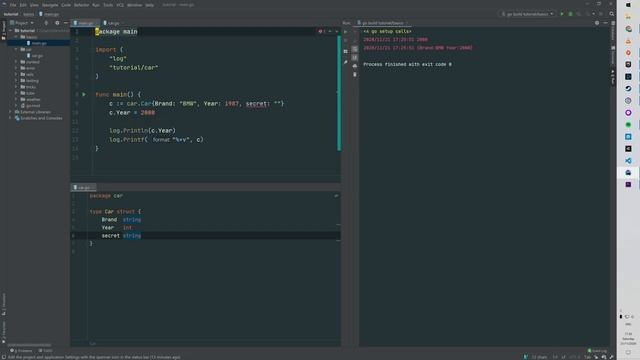
Task: Open Project view dropdown
Action: 22,23
